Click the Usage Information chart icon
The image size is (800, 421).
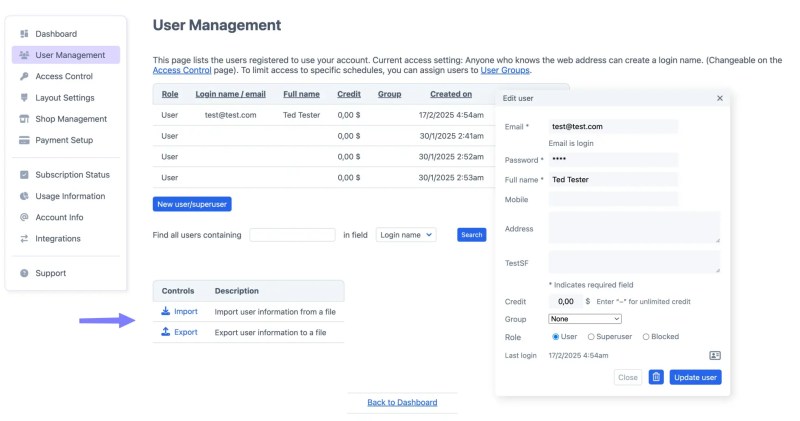pos(24,196)
